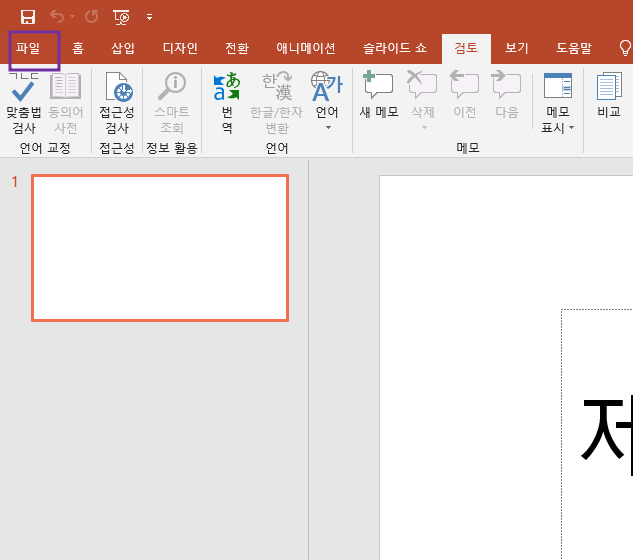Switch to the 애니메이션 tab
The image size is (633, 560).
click(x=306, y=48)
